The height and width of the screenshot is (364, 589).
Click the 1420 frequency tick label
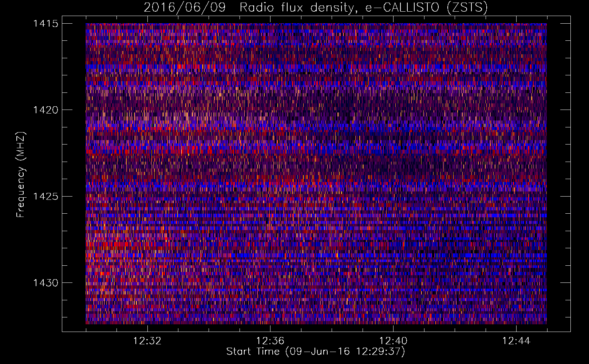pyautogui.click(x=46, y=110)
